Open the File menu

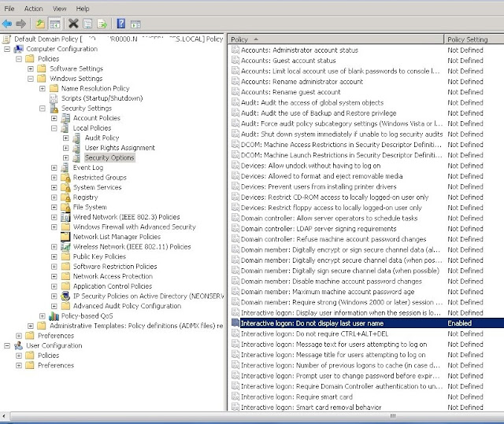9,9
